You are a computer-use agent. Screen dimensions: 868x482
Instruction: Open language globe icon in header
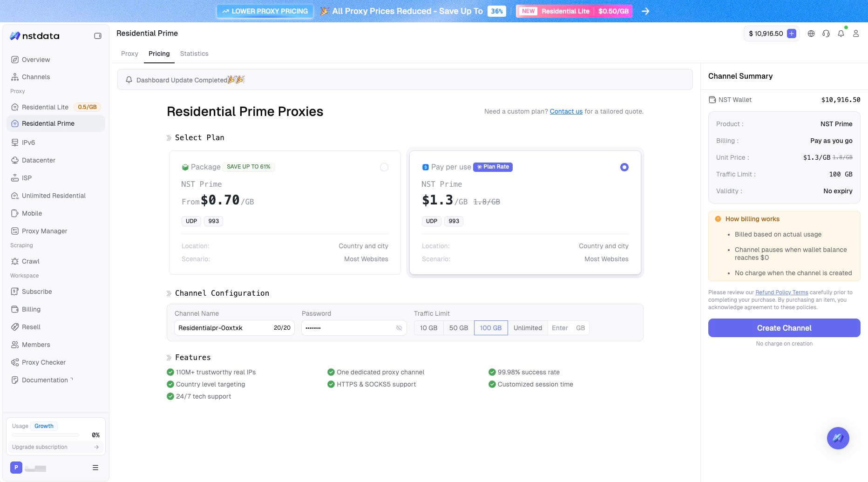pos(811,34)
